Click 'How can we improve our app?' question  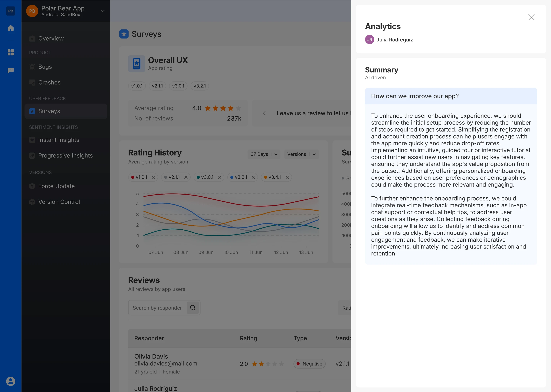pos(415,96)
